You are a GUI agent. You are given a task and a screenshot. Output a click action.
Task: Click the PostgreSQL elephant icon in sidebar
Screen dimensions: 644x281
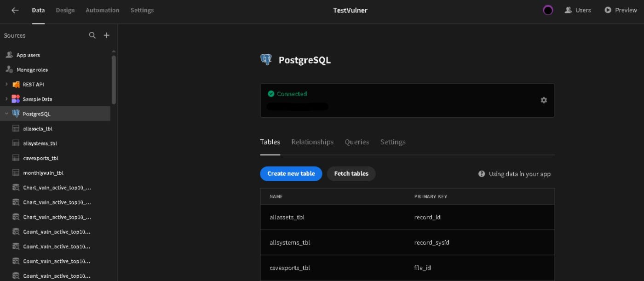pos(16,114)
